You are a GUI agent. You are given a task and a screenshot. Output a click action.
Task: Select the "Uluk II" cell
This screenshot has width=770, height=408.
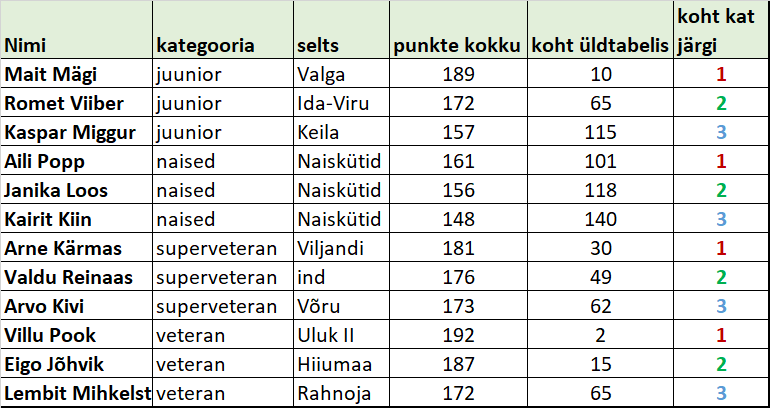click(325, 335)
